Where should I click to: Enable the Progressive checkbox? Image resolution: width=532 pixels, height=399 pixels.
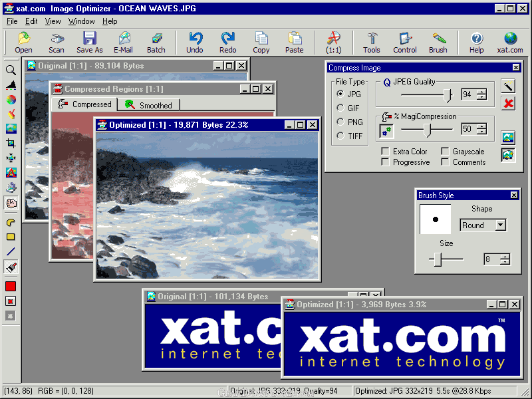(x=385, y=162)
